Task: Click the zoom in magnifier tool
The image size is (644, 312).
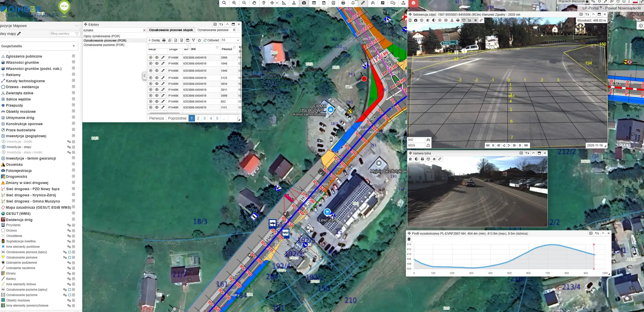Action: 234,3
